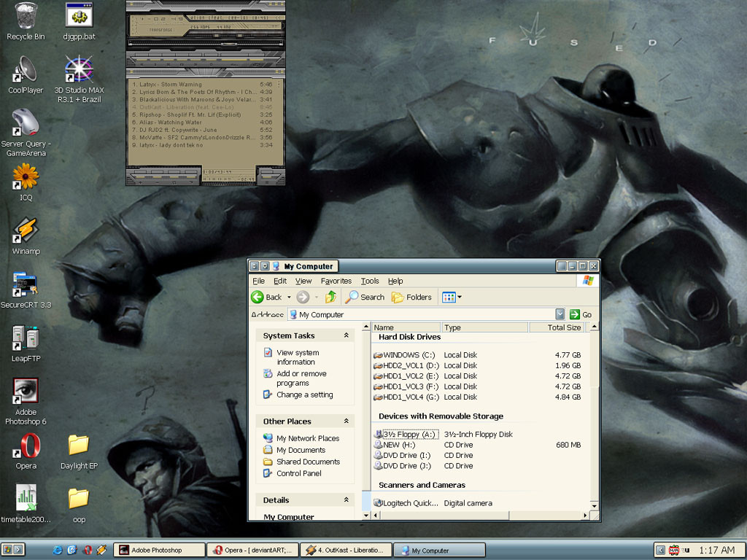The height and width of the screenshot is (560, 747).
Task: Collapse the Details section
Action: tap(347, 500)
